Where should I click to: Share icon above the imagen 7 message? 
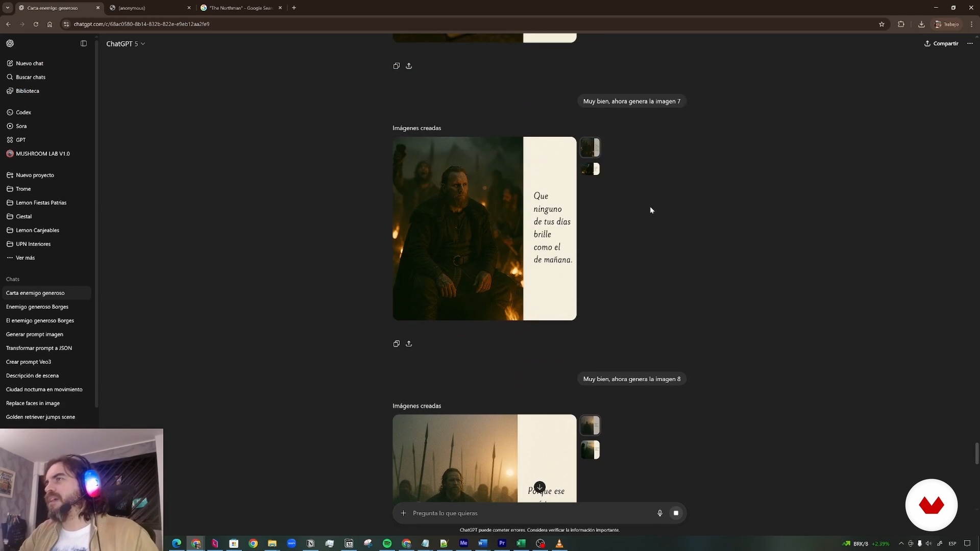coord(409,66)
